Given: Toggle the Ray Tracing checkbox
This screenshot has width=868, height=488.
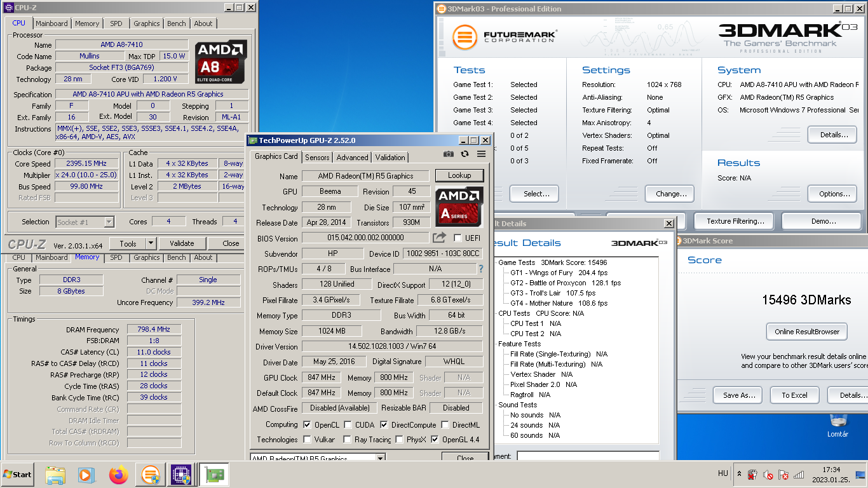Looking at the screenshot, I should [x=347, y=440].
